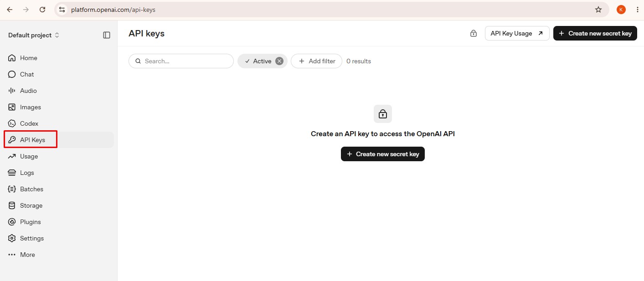Expand the More sidebar options
The width and height of the screenshot is (644, 281).
click(x=58, y=255)
